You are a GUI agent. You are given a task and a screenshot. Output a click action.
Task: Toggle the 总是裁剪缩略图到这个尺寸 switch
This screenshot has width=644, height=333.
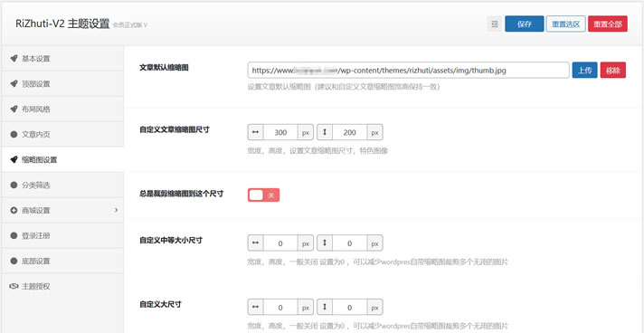(264, 195)
